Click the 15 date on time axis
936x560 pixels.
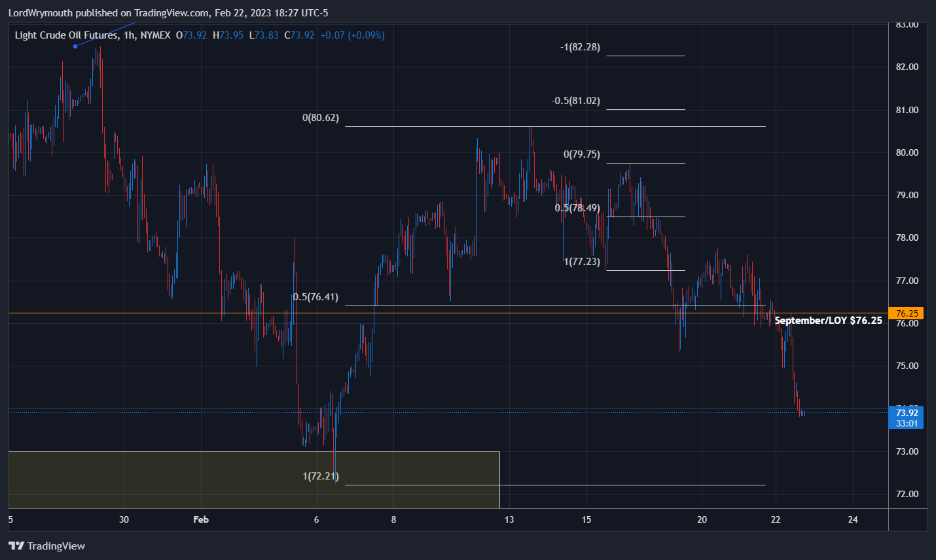tap(586, 519)
